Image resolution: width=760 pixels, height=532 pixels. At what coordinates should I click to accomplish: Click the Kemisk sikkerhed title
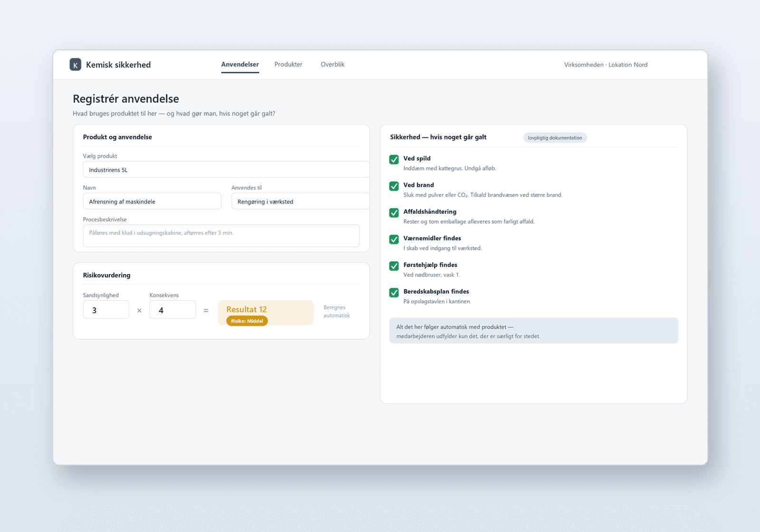tap(118, 65)
